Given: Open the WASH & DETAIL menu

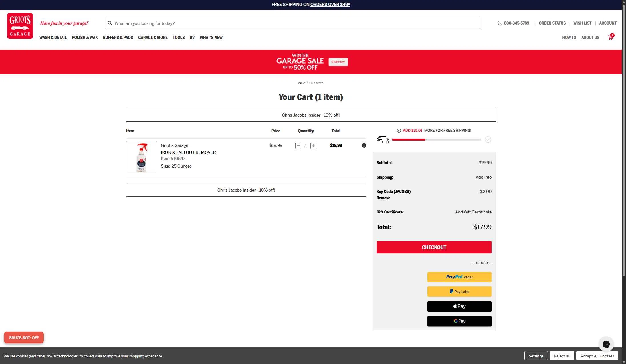Looking at the screenshot, I should (x=53, y=37).
